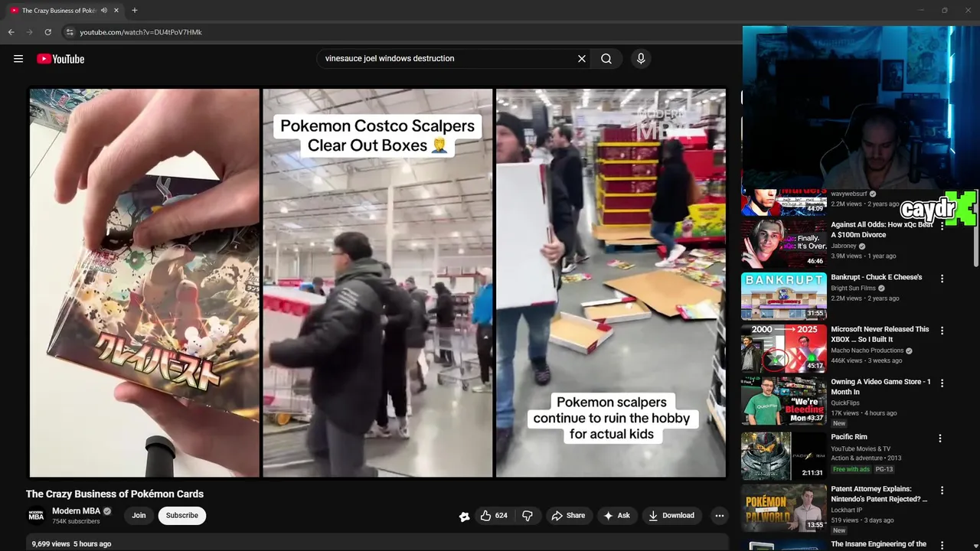Open Modern MBA channel name link
Screen dimensions: 980x551
click(x=76, y=511)
